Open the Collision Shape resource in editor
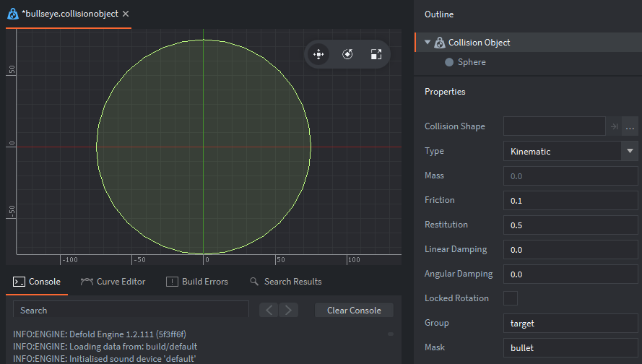Image resolution: width=642 pixels, height=364 pixels. click(614, 126)
